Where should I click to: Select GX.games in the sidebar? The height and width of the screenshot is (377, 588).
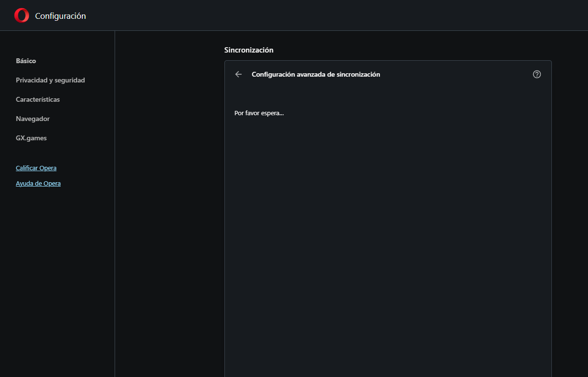31,138
